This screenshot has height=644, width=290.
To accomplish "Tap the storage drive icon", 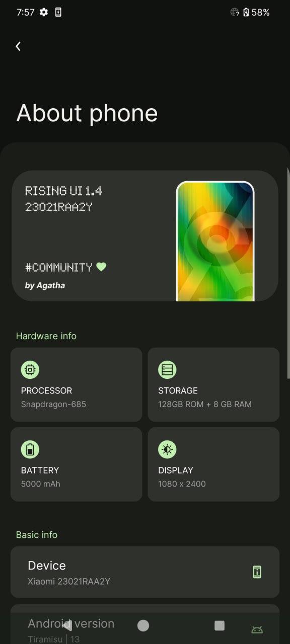I will pyautogui.click(x=167, y=370).
